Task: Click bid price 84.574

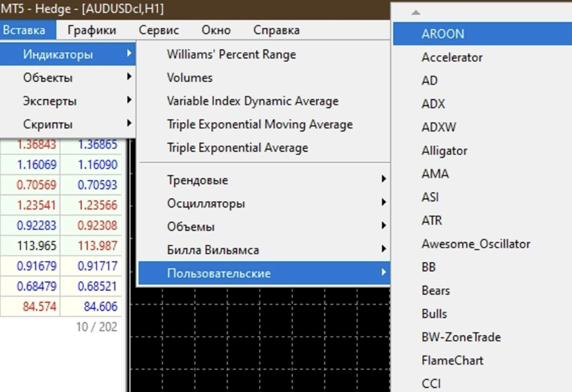Action: [x=40, y=307]
